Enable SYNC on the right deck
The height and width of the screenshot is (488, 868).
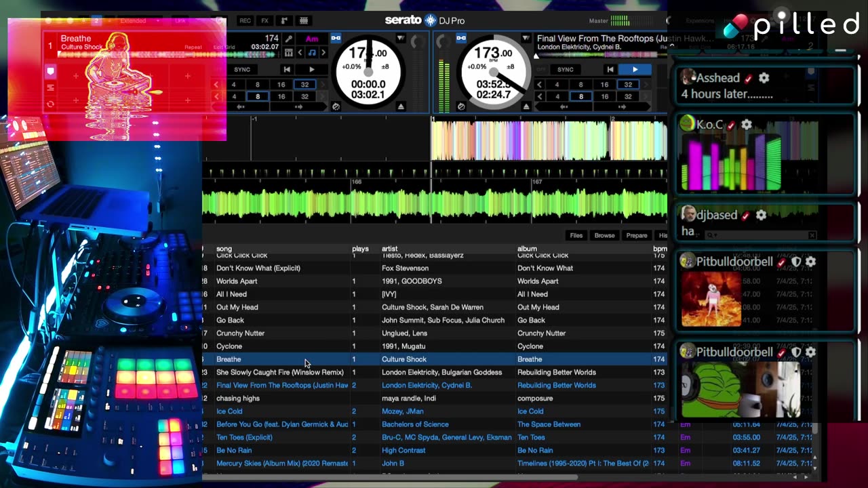point(566,69)
